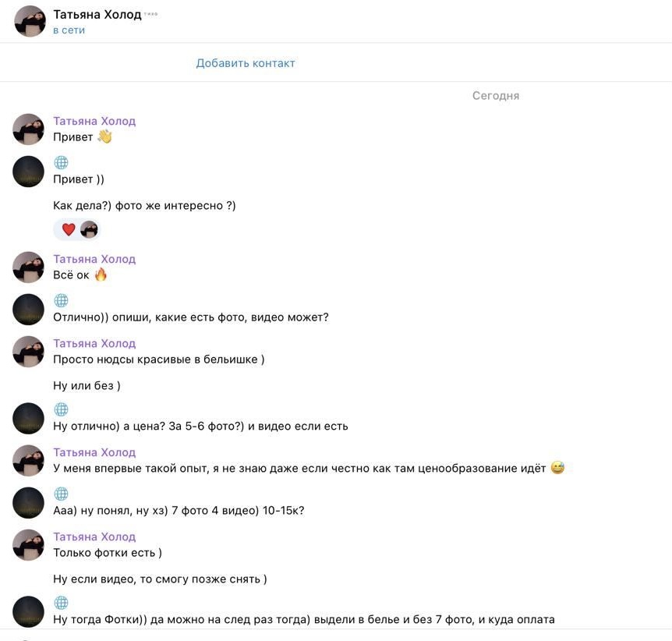Click sender name above Только фотки есть
This screenshot has height=641, width=672.
coord(94,537)
